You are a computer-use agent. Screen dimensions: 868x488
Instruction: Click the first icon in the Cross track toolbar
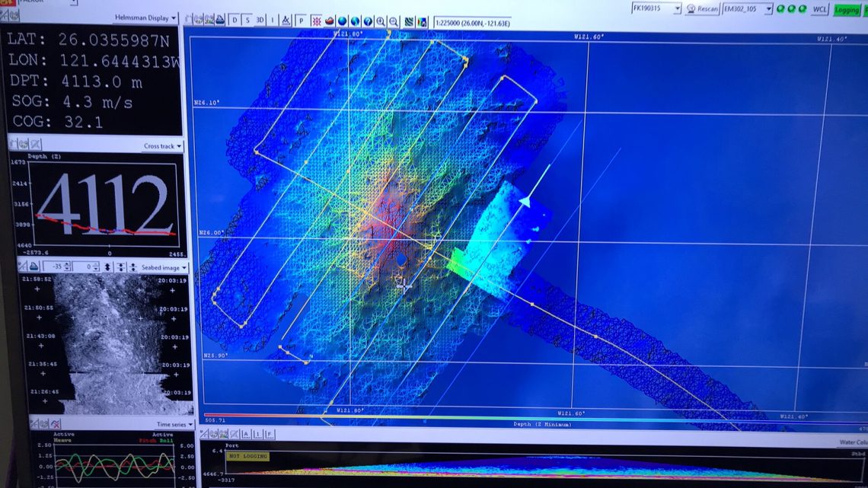[13, 145]
